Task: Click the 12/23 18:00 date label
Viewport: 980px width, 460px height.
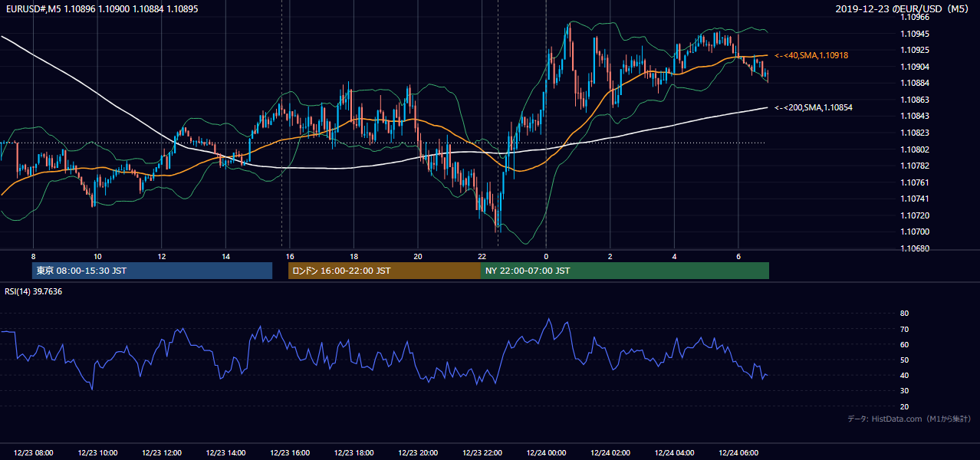Action: click(354, 452)
